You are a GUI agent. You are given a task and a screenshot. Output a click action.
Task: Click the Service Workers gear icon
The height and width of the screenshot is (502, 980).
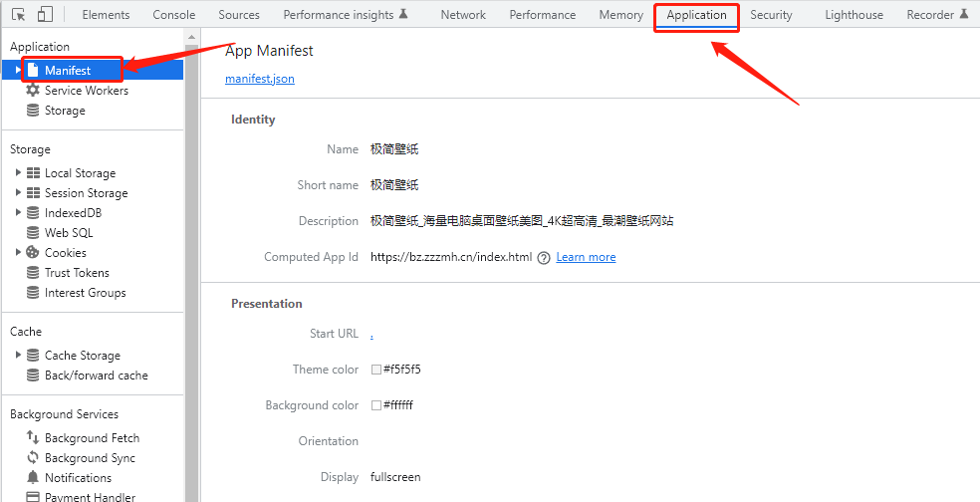click(x=33, y=90)
